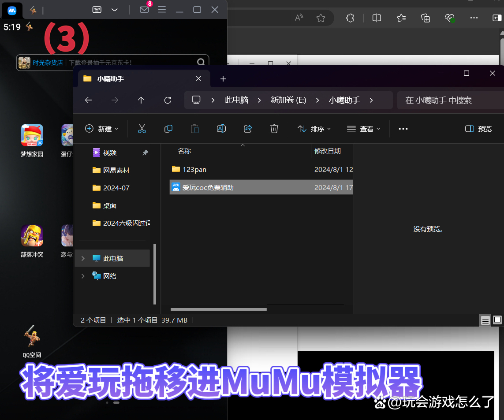Open browser favorites list icon
Viewport: 504px width, 420px height.
pos(401,18)
